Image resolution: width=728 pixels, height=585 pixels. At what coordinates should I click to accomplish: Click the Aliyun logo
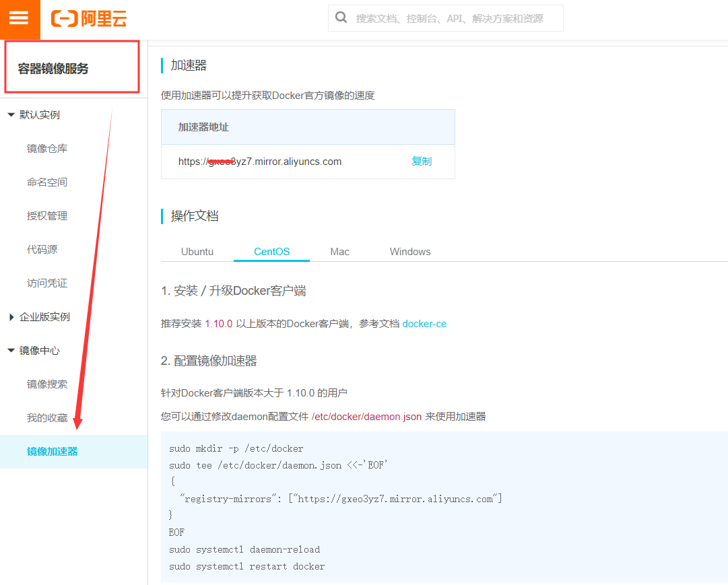pyautogui.click(x=89, y=19)
